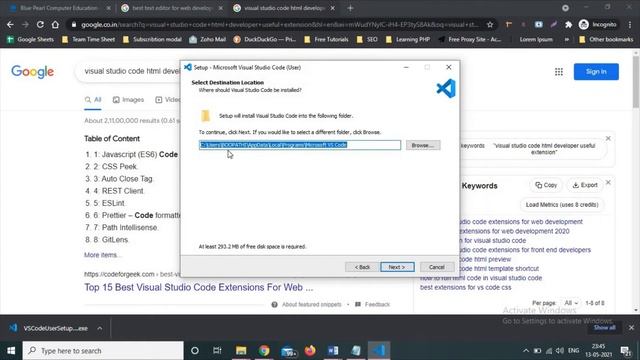This screenshot has height=360, width=640.
Task: Open the Per page All dropdown
Action: (x=571, y=303)
